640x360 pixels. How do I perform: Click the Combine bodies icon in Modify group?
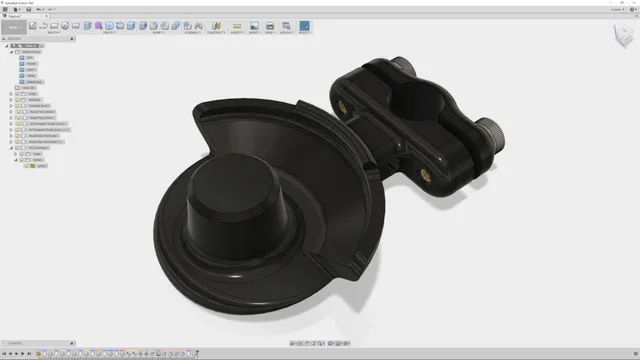tap(176, 26)
